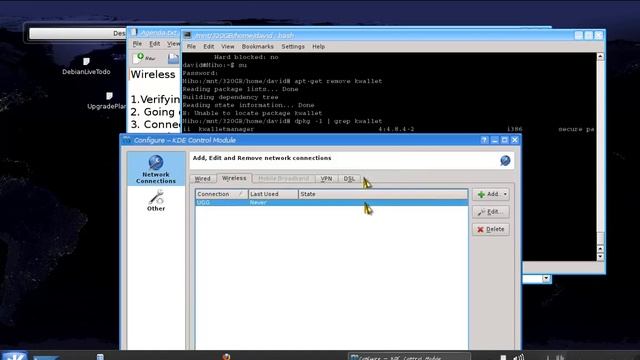Image resolution: width=640 pixels, height=360 pixels.
Task: Open the terminal's File menu
Action: (x=191, y=47)
